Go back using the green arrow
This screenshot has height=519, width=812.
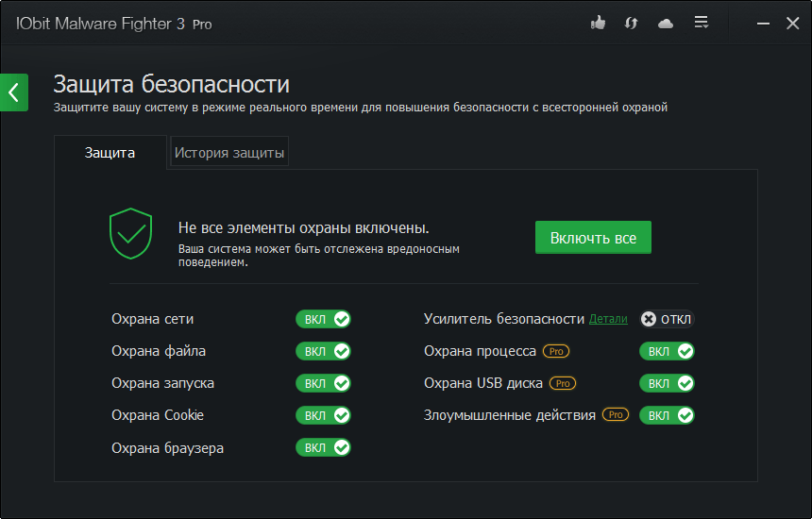tap(13, 92)
